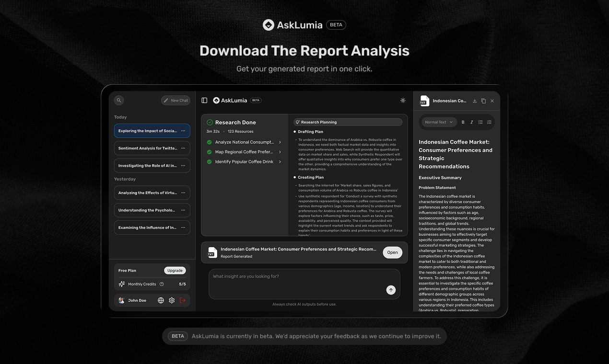The width and height of the screenshot is (609, 364).
Task: Click the Monthly Credits help icon
Action: click(x=162, y=284)
